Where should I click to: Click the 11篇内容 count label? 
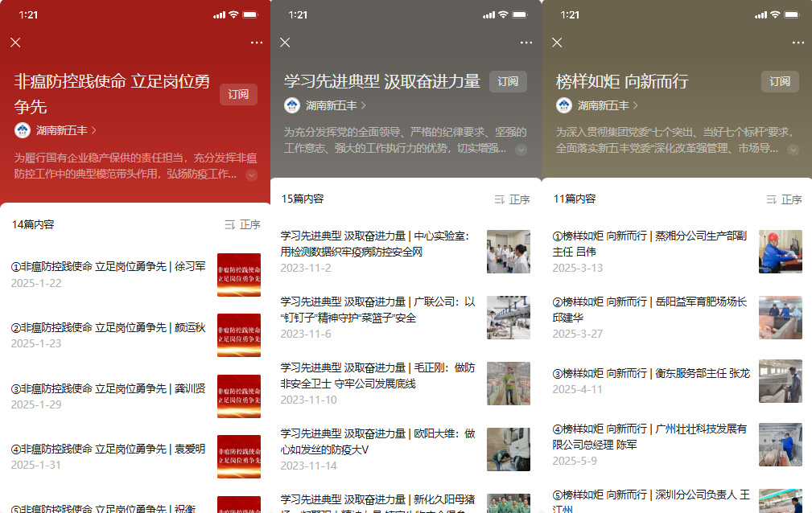[x=575, y=199]
